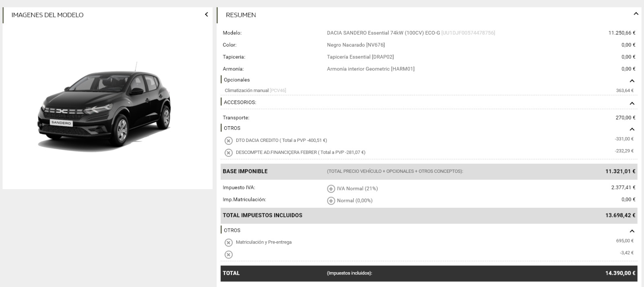Click the BASE IMPONIBLE row
This screenshot has width=644, height=287.
429,172
